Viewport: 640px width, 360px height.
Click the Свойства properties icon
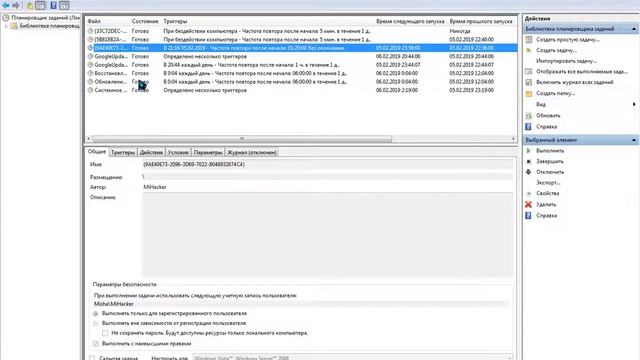[x=529, y=193]
